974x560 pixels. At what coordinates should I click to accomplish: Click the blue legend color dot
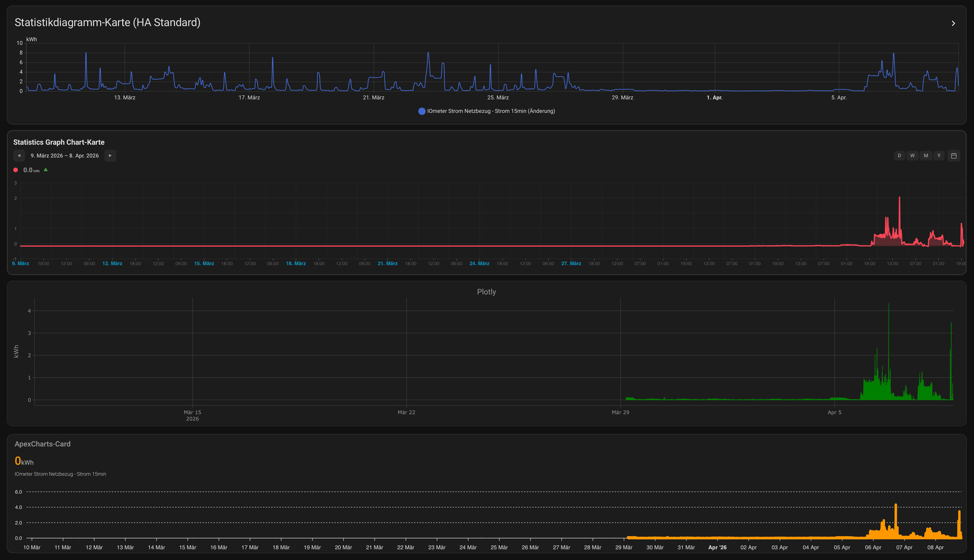click(x=422, y=111)
